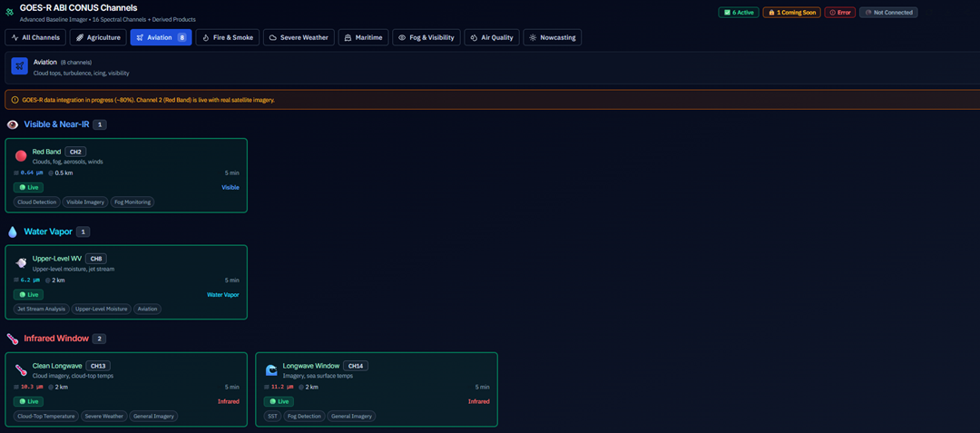The image size is (980, 433).
Task: Click the Live badge on Longwave Window card
Action: [x=279, y=401]
